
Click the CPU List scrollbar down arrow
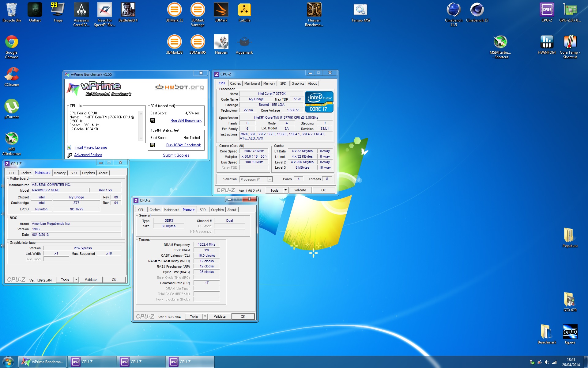coord(141,138)
